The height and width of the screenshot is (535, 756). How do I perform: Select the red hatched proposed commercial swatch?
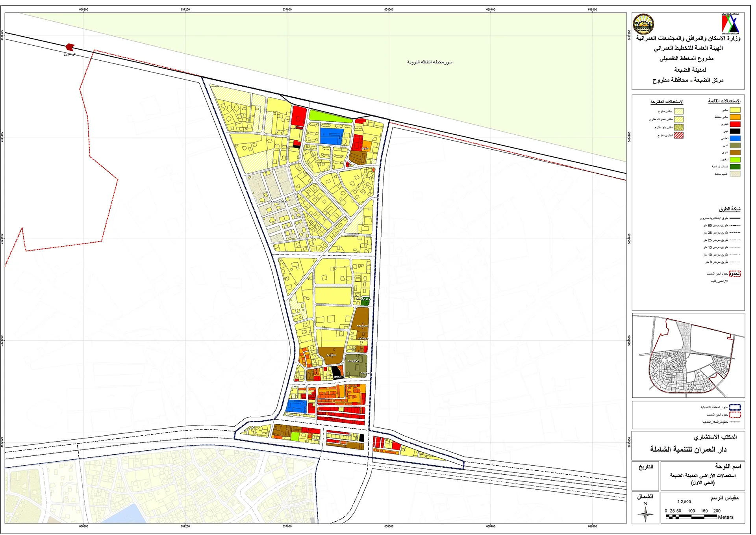click(678, 136)
